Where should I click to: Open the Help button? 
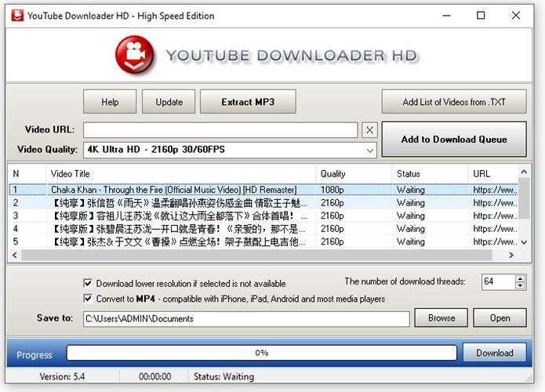[110, 102]
